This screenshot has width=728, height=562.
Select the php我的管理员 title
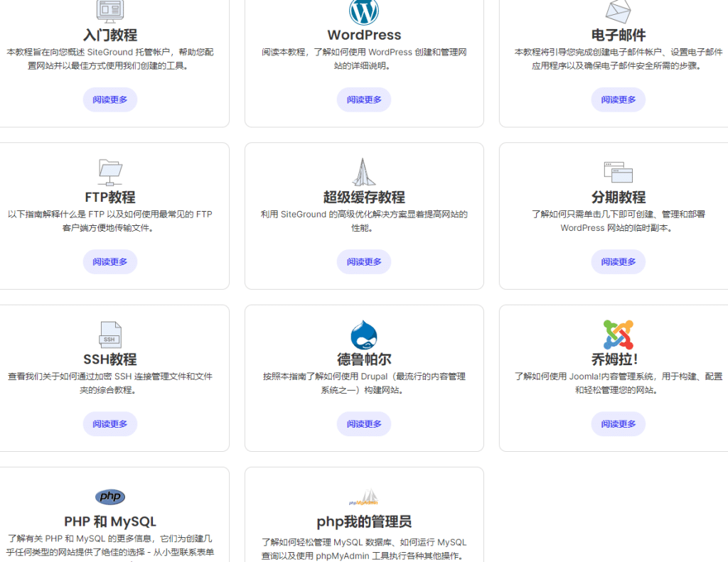[x=364, y=522]
